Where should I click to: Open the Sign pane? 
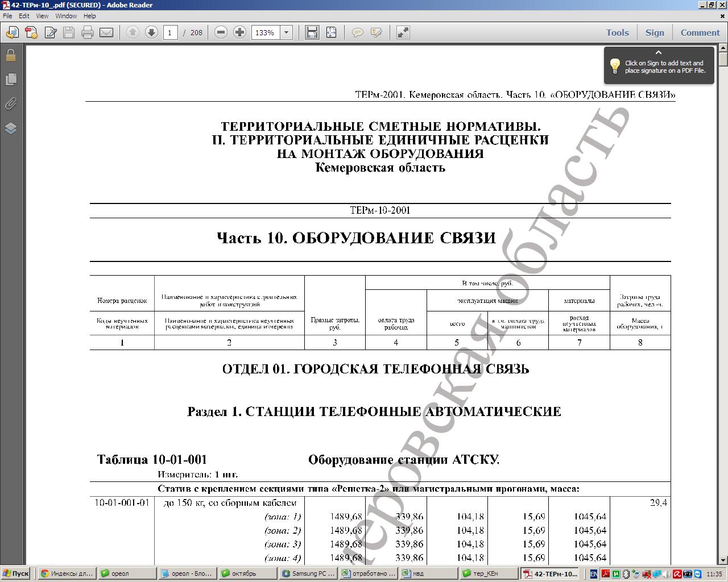655,32
